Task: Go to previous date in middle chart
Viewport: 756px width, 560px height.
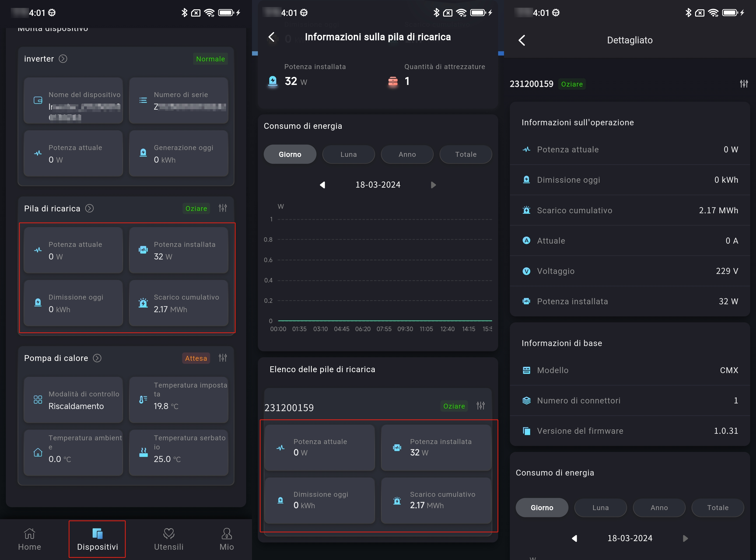Action: click(x=322, y=185)
